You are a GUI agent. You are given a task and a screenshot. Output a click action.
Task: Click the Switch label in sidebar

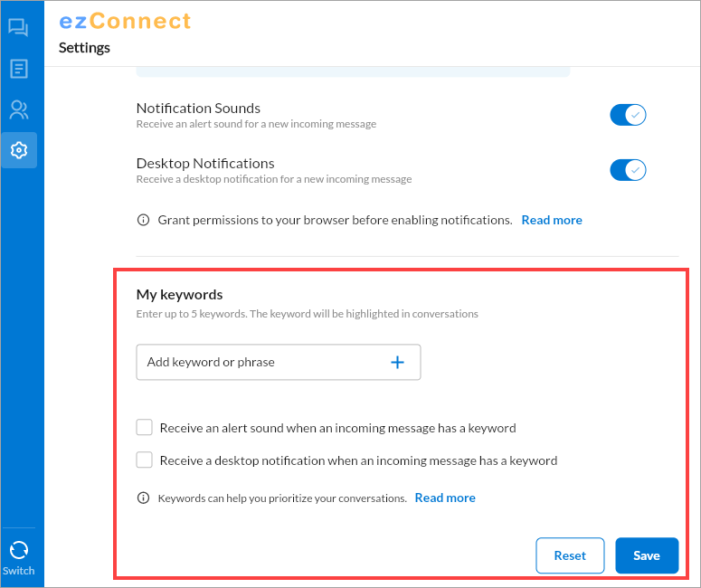(18, 571)
